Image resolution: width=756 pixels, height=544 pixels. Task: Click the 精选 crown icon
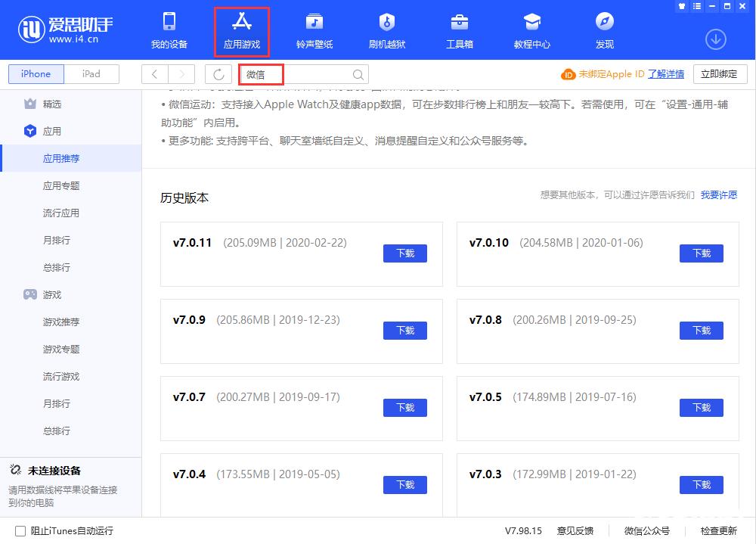click(30, 104)
